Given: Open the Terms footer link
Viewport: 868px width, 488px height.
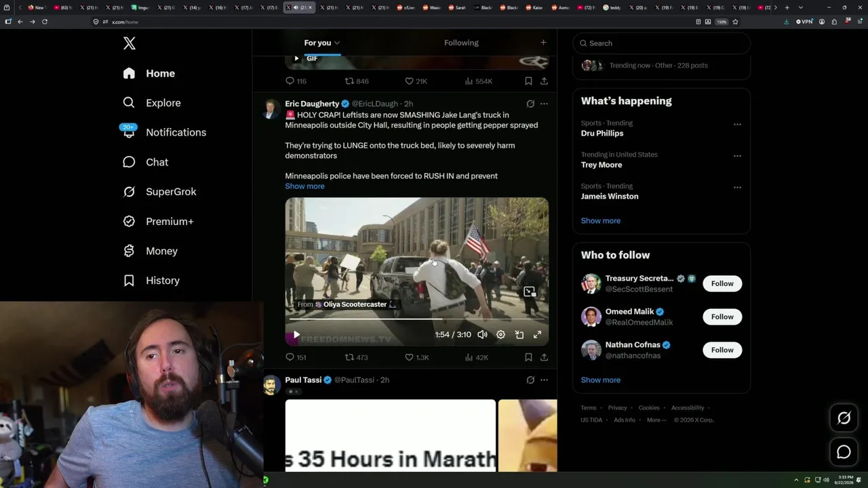Looking at the screenshot, I should click(589, 408).
